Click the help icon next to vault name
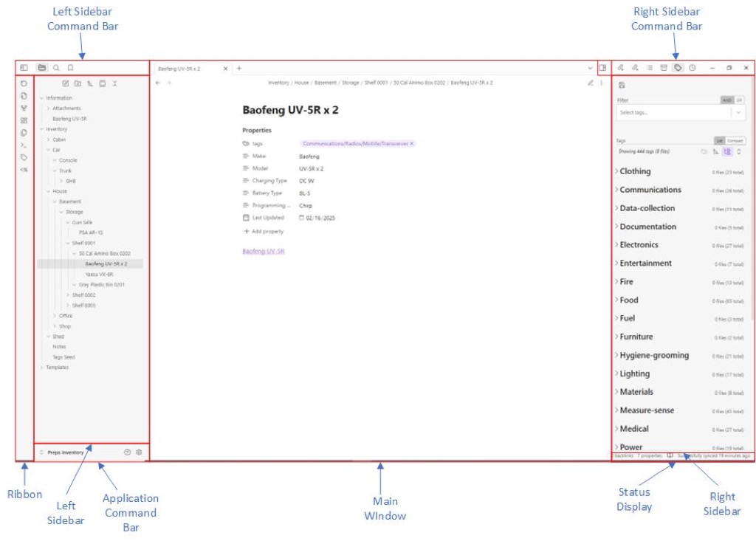This screenshot has width=756, height=541. click(x=127, y=452)
